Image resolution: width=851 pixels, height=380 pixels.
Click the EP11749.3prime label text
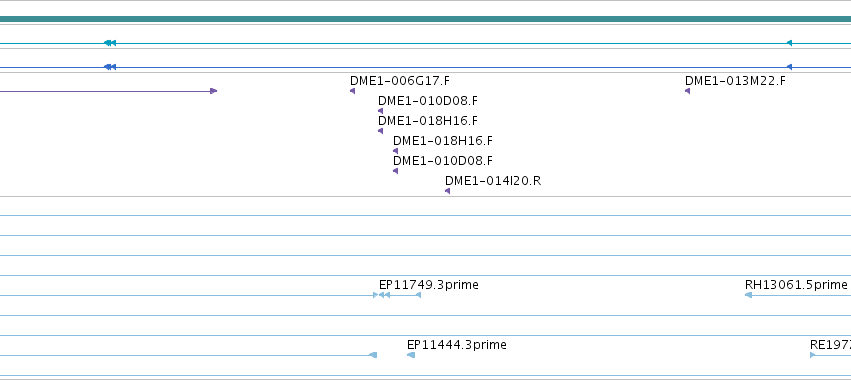429,285
